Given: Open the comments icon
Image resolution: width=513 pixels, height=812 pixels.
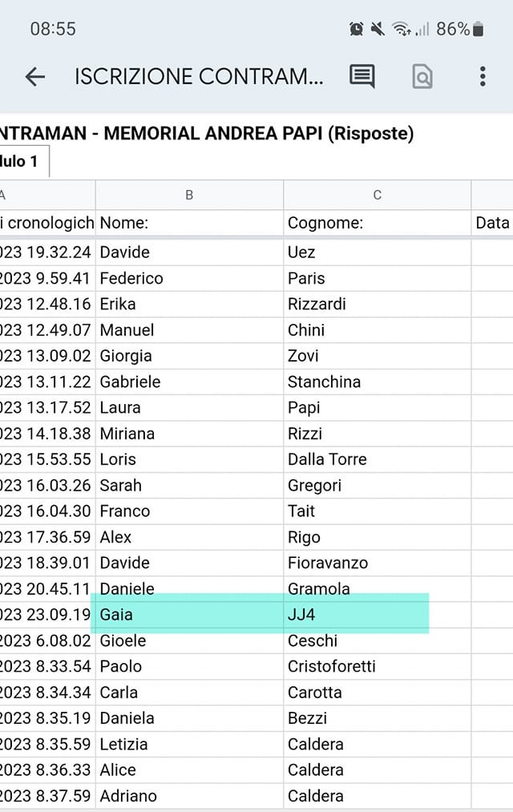Looking at the screenshot, I should (362, 77).
